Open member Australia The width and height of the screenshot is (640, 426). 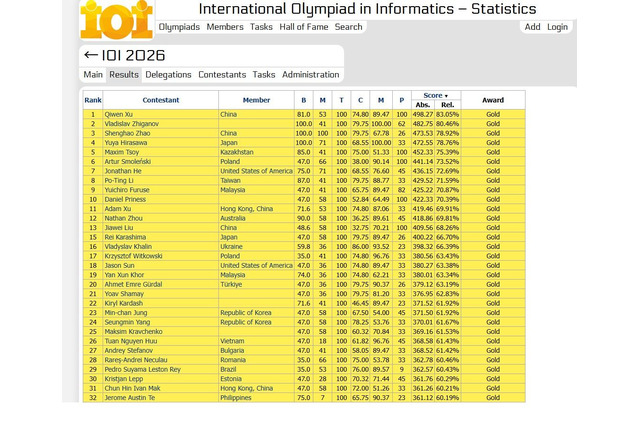tap(233, 218)
